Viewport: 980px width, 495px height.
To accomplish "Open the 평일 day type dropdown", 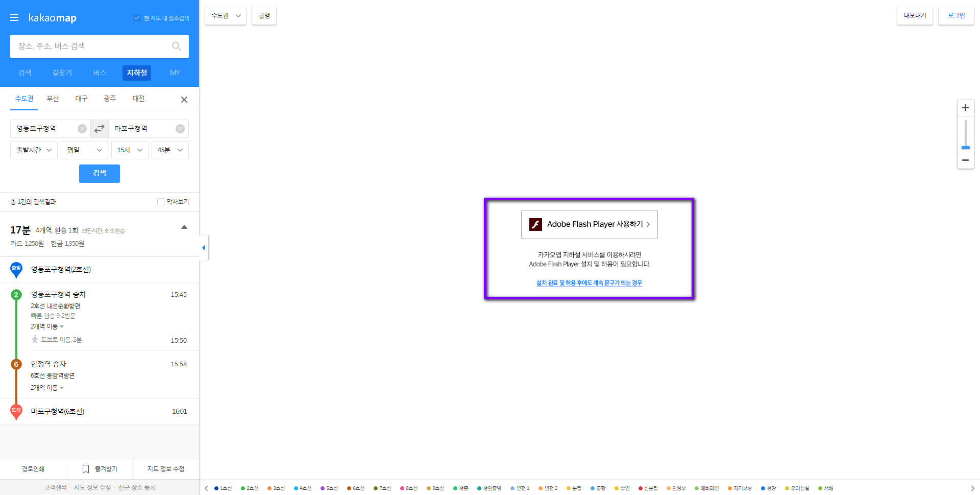I will [84, 150].
